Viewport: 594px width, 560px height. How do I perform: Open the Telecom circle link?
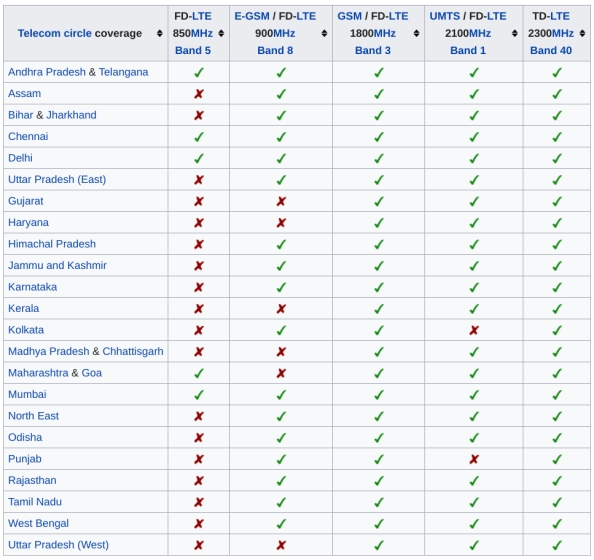click(55, 33)
